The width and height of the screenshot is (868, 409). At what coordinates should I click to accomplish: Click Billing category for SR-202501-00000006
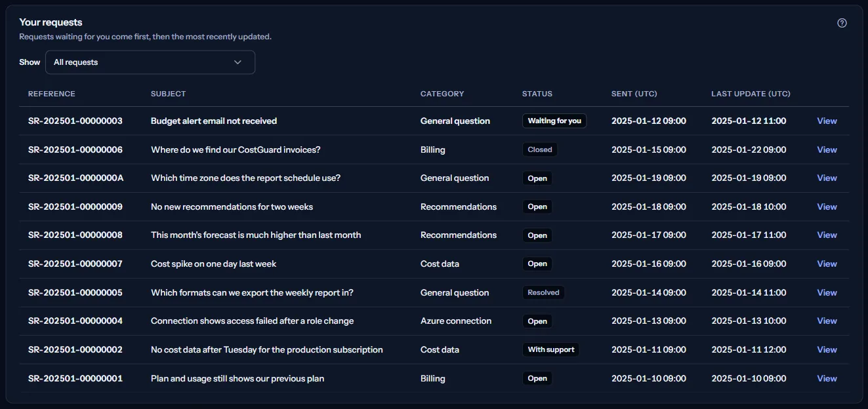[x=433, y=149]
